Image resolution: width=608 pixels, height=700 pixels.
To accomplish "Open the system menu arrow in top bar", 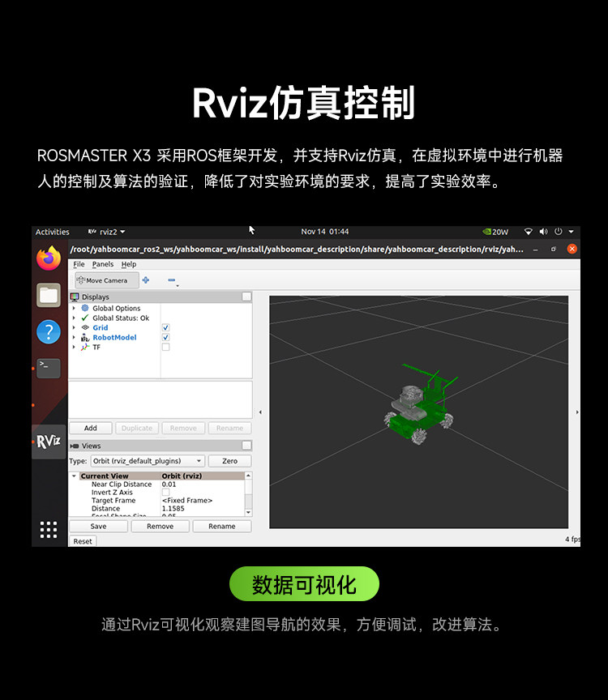I will [571, 232].
